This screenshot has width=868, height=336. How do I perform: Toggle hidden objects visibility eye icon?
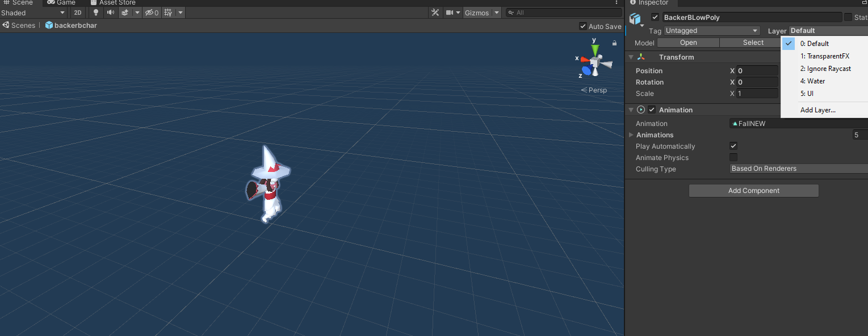tap(151, 12)
